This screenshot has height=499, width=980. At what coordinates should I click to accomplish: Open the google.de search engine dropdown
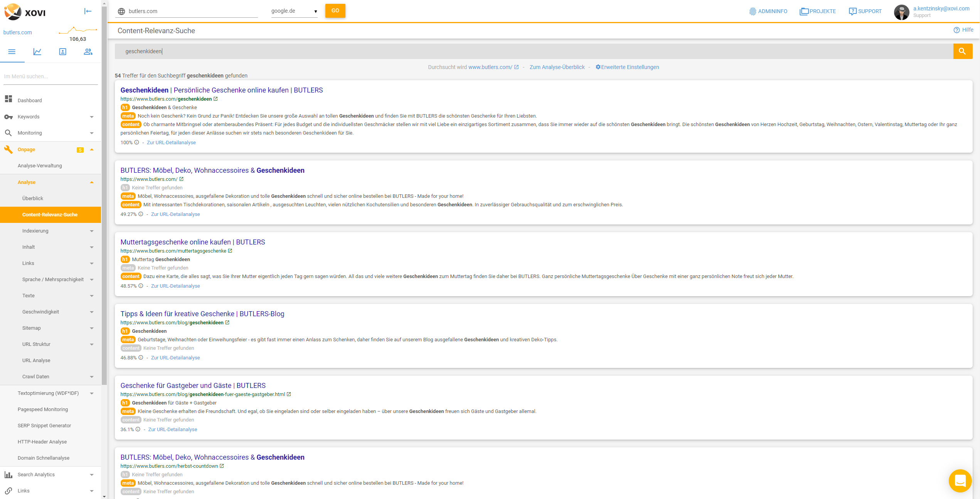click(294, 11)
